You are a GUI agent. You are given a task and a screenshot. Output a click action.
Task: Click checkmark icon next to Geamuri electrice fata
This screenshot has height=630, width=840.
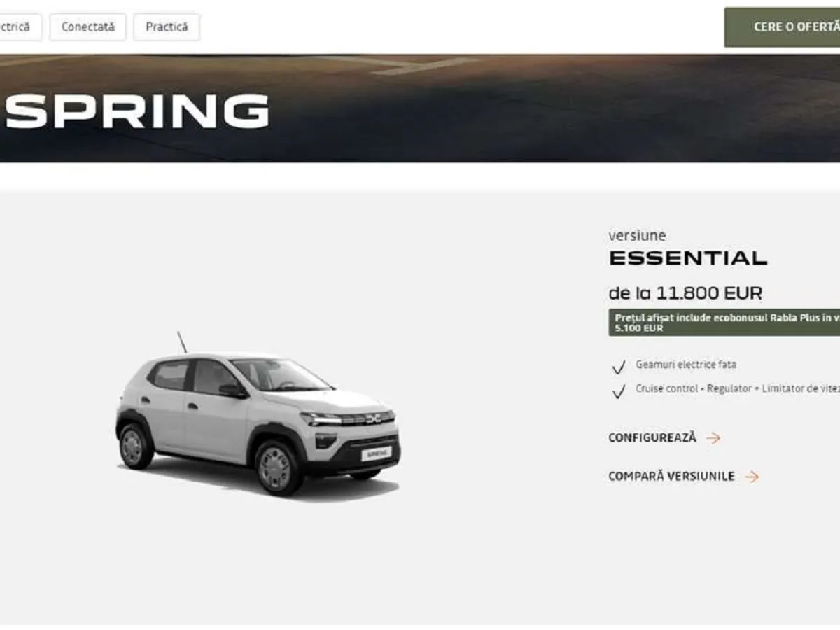pyautogui.click(x=618, y=367)
